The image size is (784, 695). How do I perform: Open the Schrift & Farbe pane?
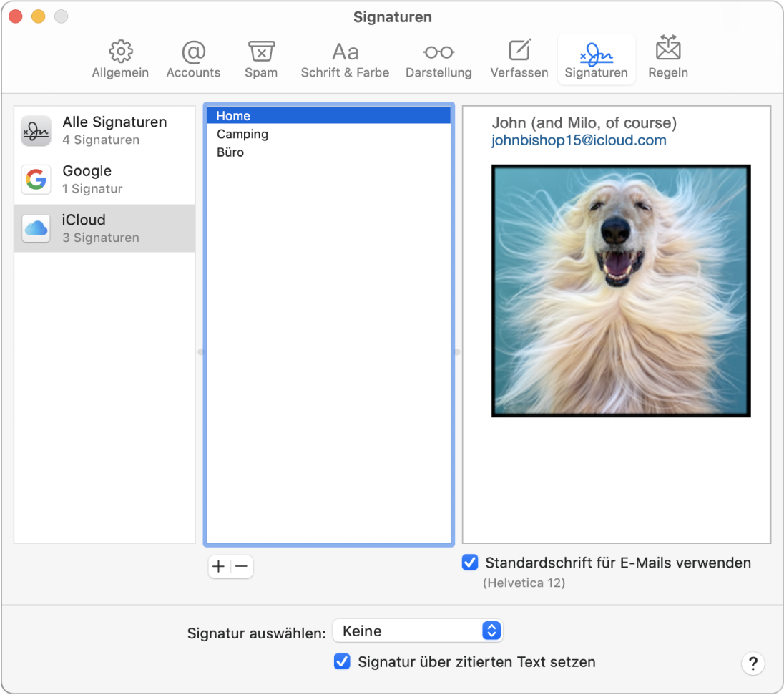click(x=345, y=59)
